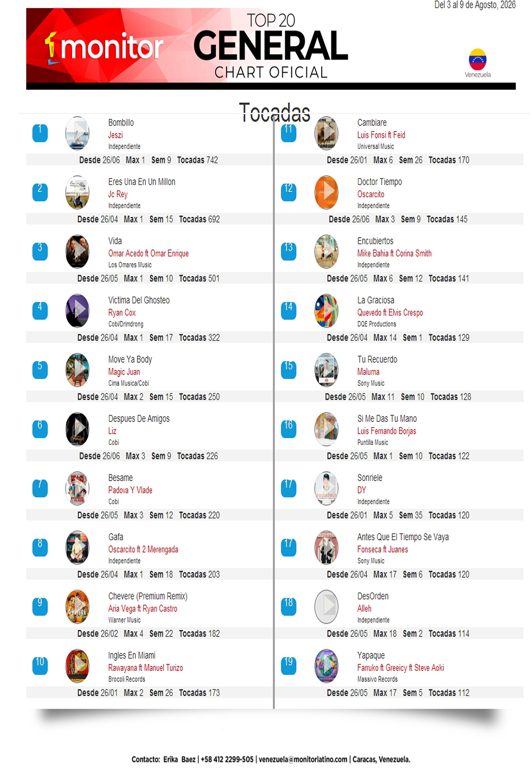
Task: Click the venezuela@monitorlatino.com email address
Action: (x=303, y=759)
